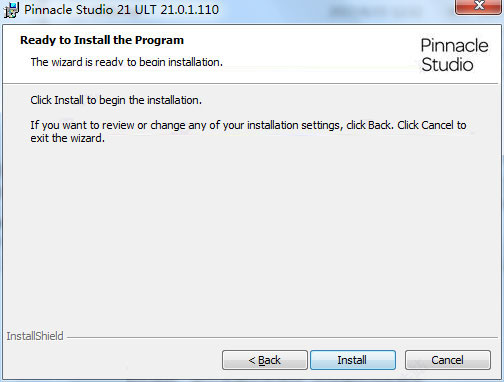Click the 'Click Cancel to' phrase in instructions
The width and height of the screenshot is (504, 382).
click(432, 125)
